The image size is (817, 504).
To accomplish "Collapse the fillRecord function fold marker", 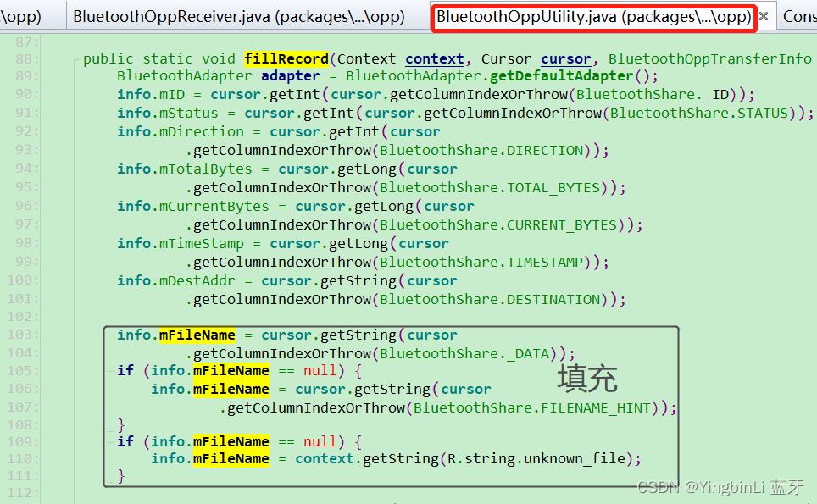I will click(x=76, y=59).
